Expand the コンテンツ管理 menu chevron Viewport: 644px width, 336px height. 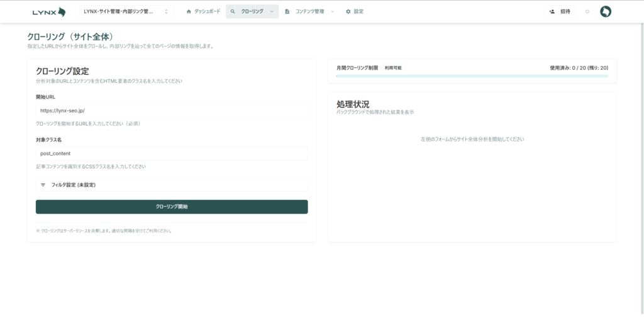point(332,11)
